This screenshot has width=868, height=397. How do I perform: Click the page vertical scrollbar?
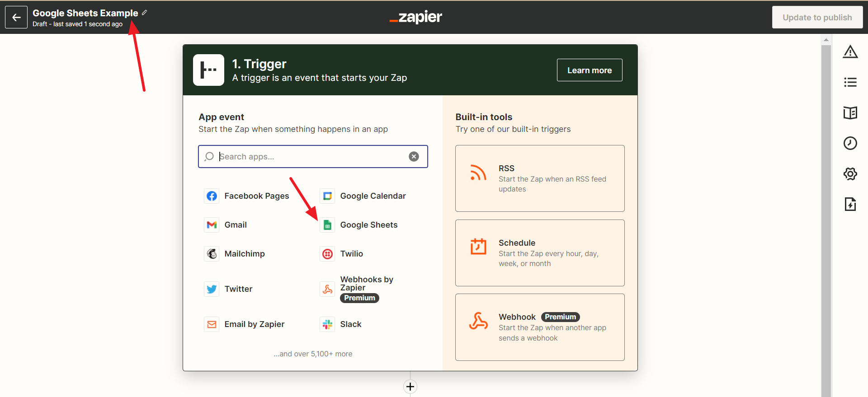coord(826,221)
